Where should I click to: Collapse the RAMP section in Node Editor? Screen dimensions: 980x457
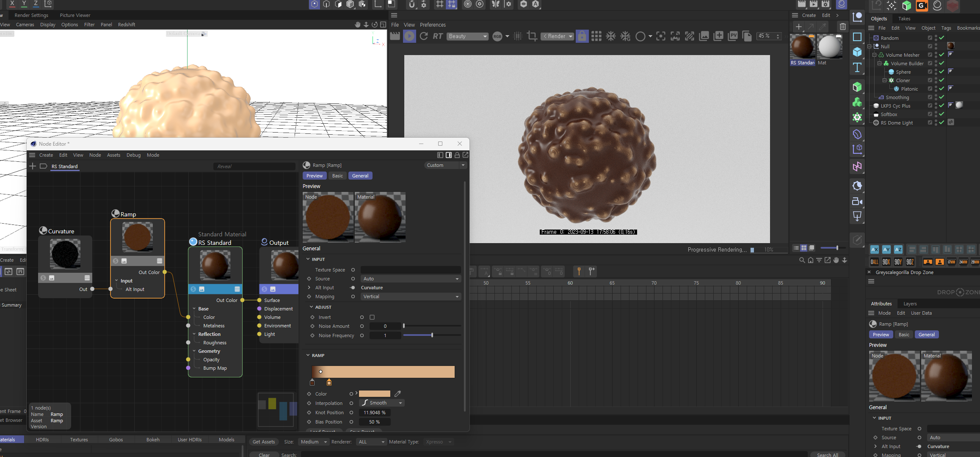(x=308, y=355)
